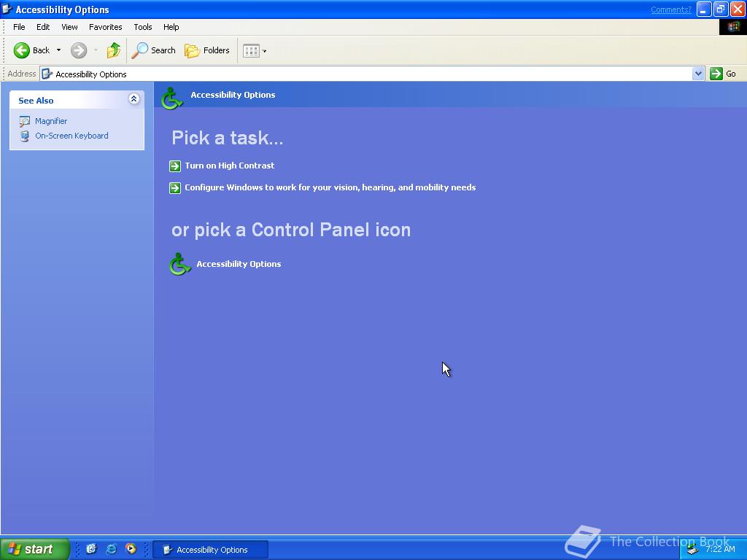Open the Tools menu

(x=142, y=27)
